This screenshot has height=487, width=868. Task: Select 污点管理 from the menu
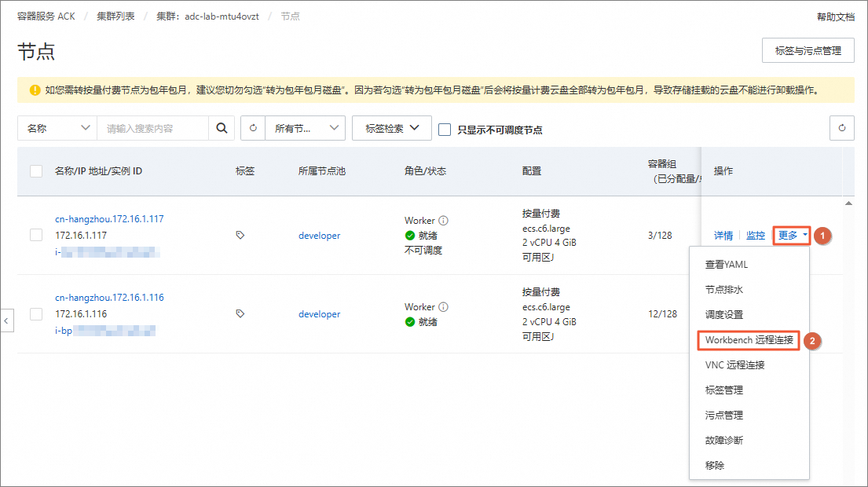pos(724,415)
